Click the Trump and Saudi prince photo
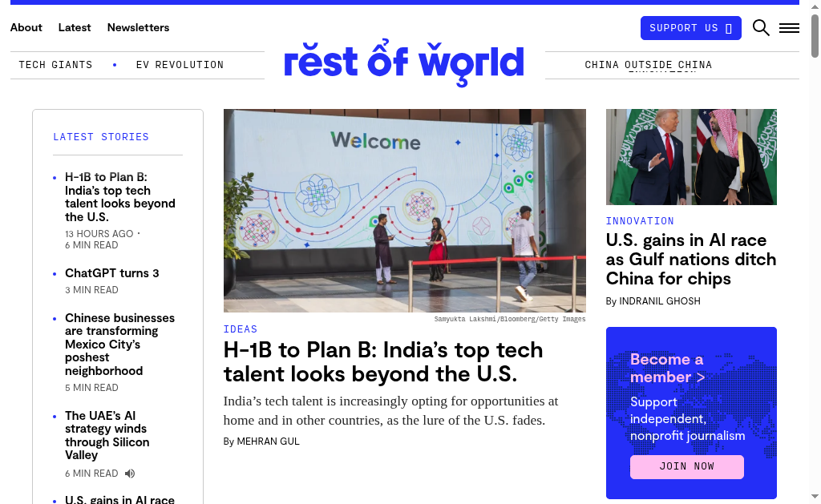The image size is (821, 504). coord(691,157)
